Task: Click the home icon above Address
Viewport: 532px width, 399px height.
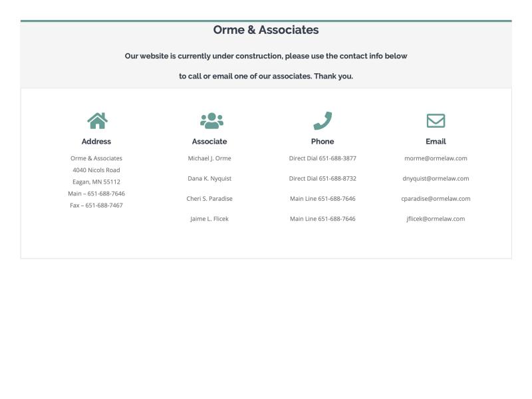Action: [96, 121]
